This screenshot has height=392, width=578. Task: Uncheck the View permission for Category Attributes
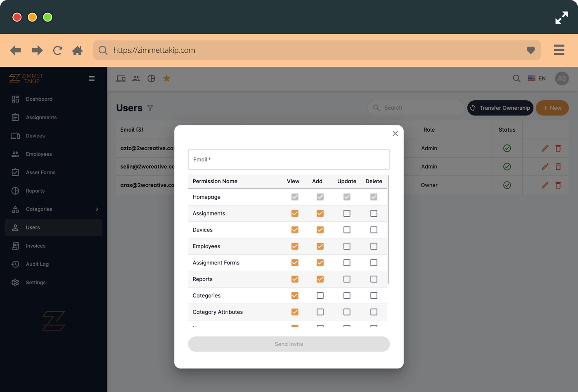click(x=295, y=312)
